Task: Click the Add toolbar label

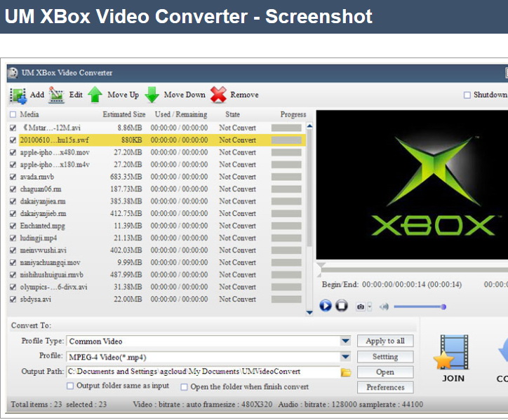Action: pos(37,95)
